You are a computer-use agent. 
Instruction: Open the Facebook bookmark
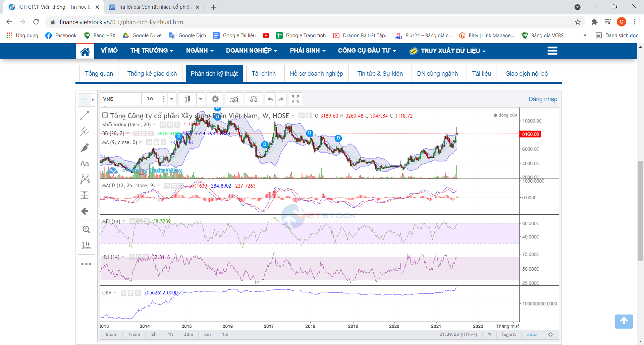point(61,36)
